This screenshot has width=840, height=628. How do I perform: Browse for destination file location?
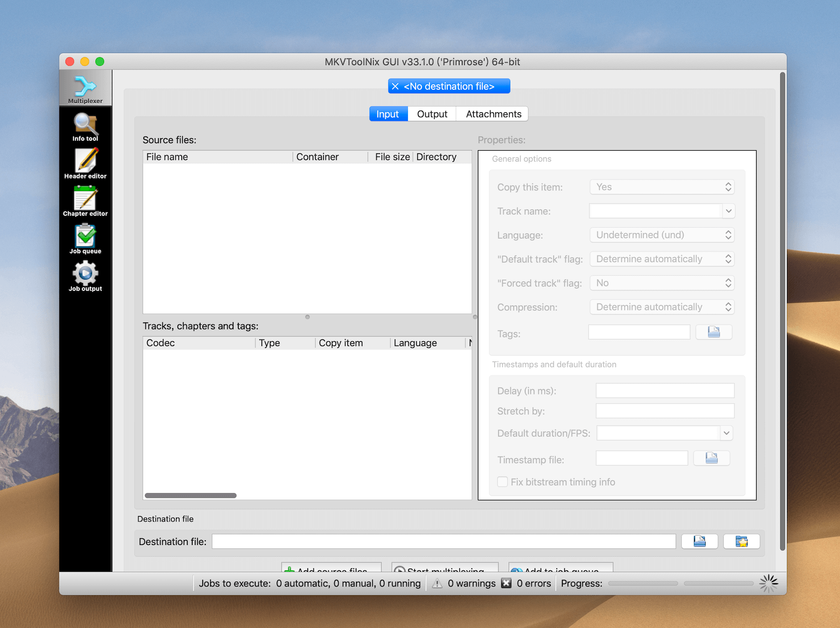click(699, 541)
